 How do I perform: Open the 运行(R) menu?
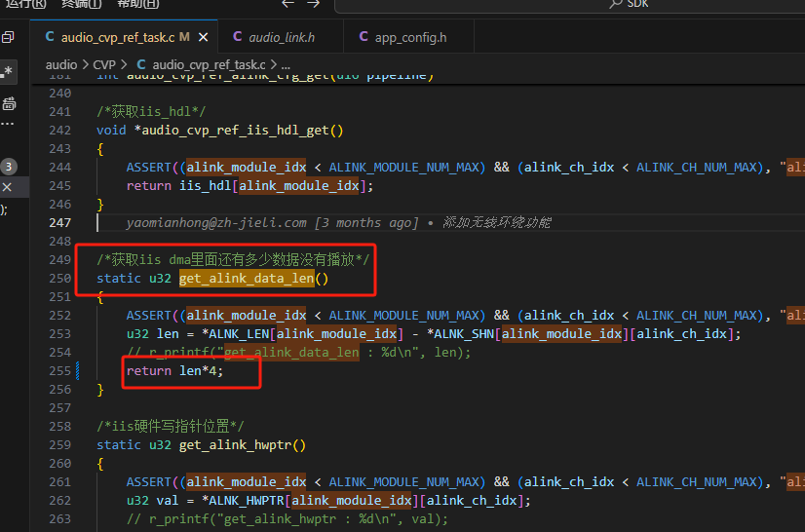pyautogui.click(x=25, y=3)
